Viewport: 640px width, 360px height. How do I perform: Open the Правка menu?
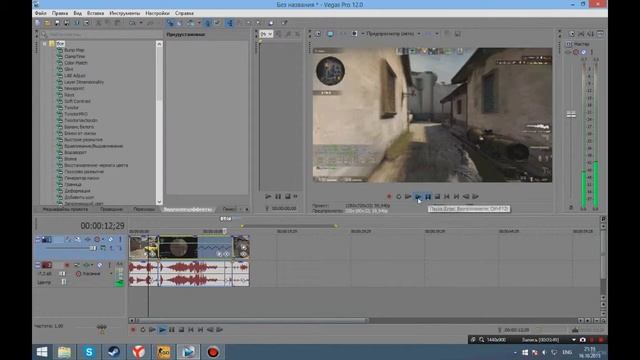pos(60,13)
